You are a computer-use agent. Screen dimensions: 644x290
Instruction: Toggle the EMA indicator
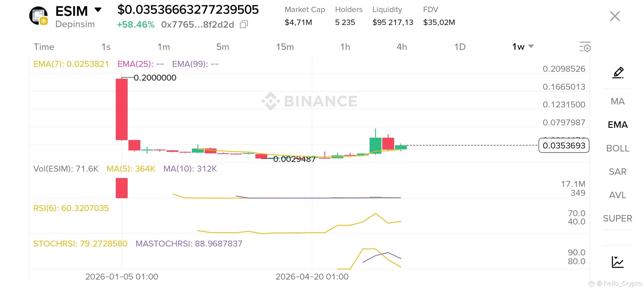[618, 125]
